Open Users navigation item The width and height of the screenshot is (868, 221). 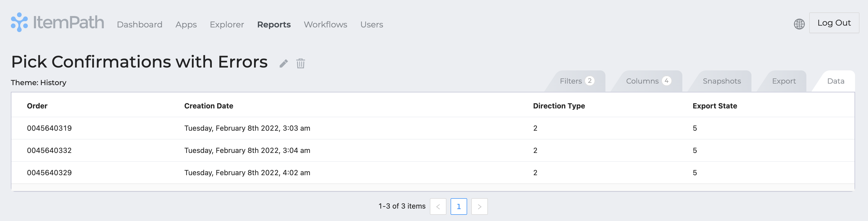[372, 25]
